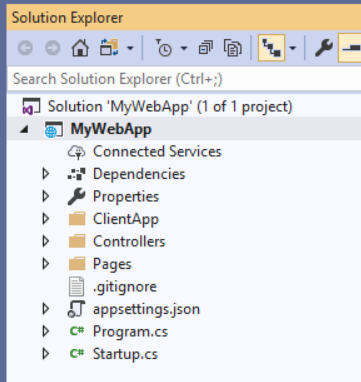Click Pending Changes Filter clock icon
This screenshot has height=382, width=361.
(x=164, y=48)
